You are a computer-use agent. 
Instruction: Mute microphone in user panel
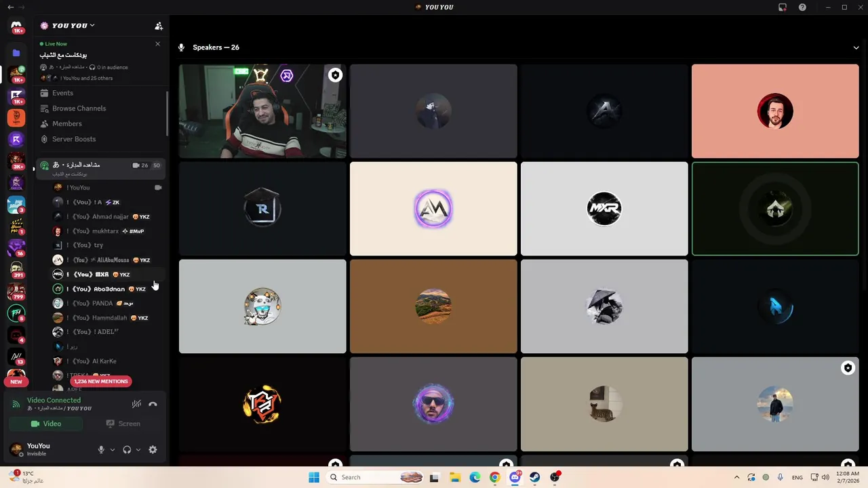tap(101, 449)
